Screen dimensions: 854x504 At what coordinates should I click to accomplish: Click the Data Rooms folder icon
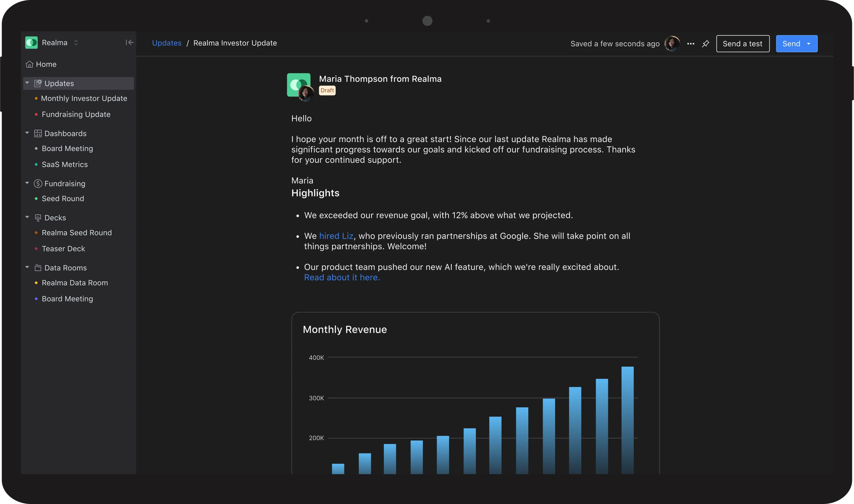pyautogui.click(x=38, y=267)
